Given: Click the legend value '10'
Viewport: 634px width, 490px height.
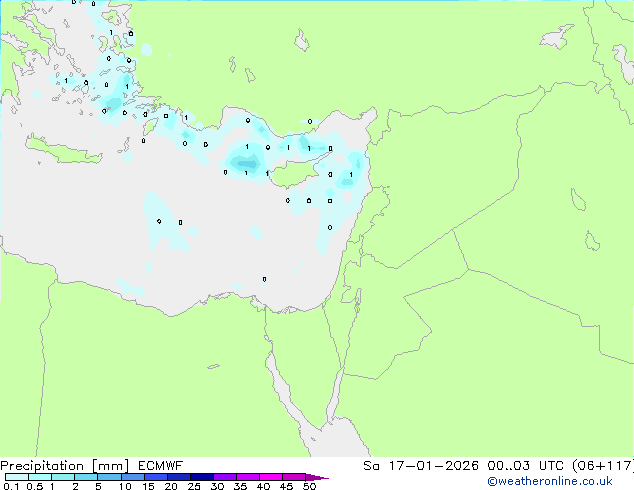Looking at the screenshot, I should click(x=125, y=486).
